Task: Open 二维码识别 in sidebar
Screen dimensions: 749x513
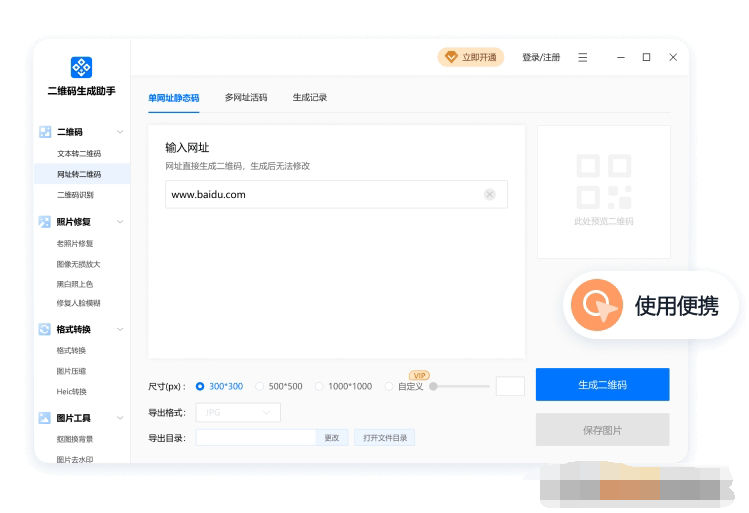Action: tap(75, 195)
